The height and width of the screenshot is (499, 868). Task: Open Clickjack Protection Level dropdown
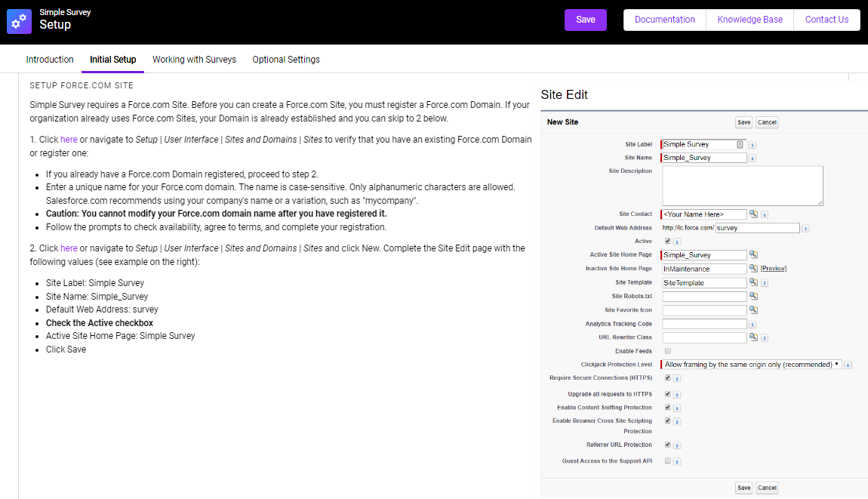point(752,365)
